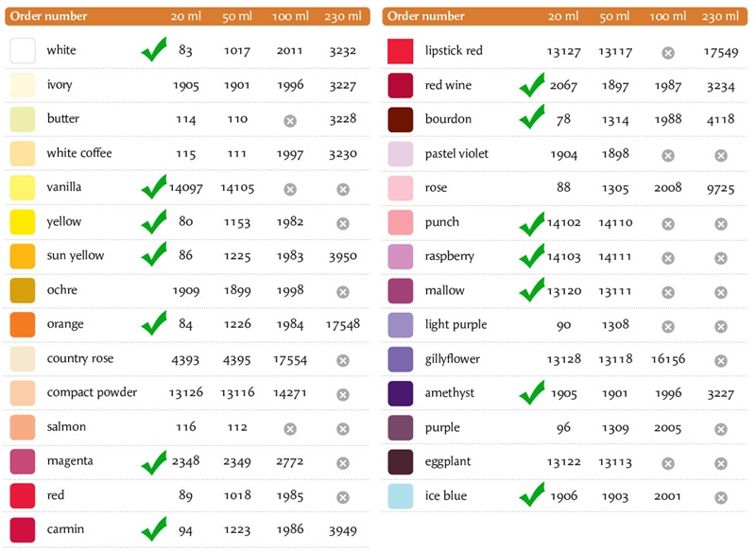Click the green checkmark beside carmin
The width and height of the screenshot is (756, 551).
tap(154, 529)
